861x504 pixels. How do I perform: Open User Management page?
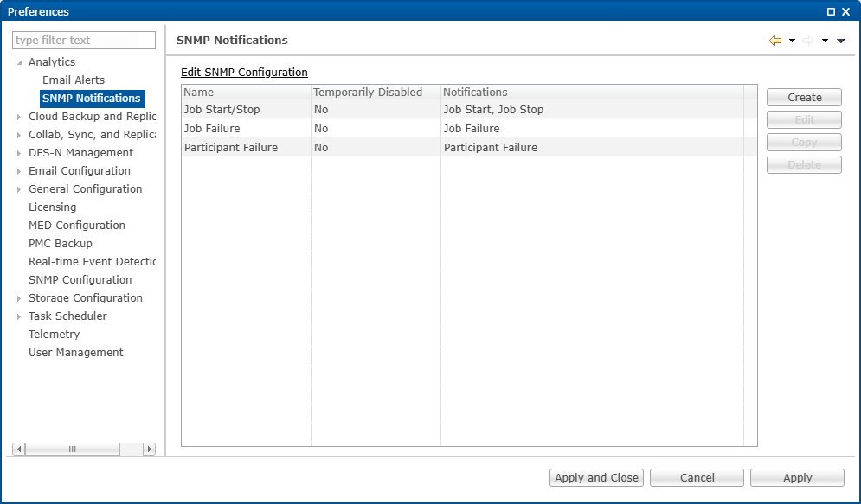[x=76, y=352]
